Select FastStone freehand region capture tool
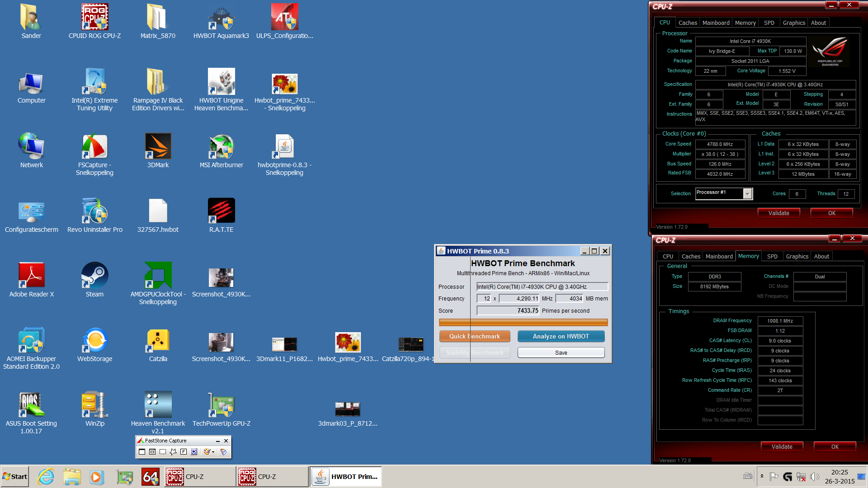The image size is (868, 488). (x=173, y=451)
